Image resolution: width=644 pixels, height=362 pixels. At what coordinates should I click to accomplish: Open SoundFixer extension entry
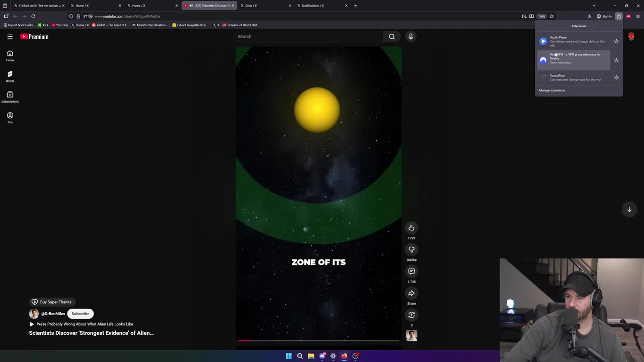click(x=574, y=77)
